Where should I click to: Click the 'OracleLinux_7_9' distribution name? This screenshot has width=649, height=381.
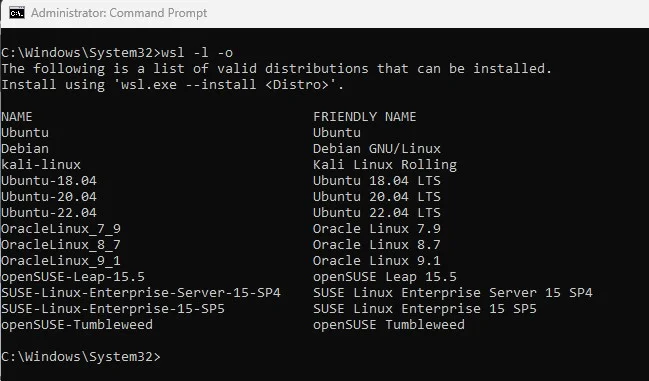tap(61, 229)
